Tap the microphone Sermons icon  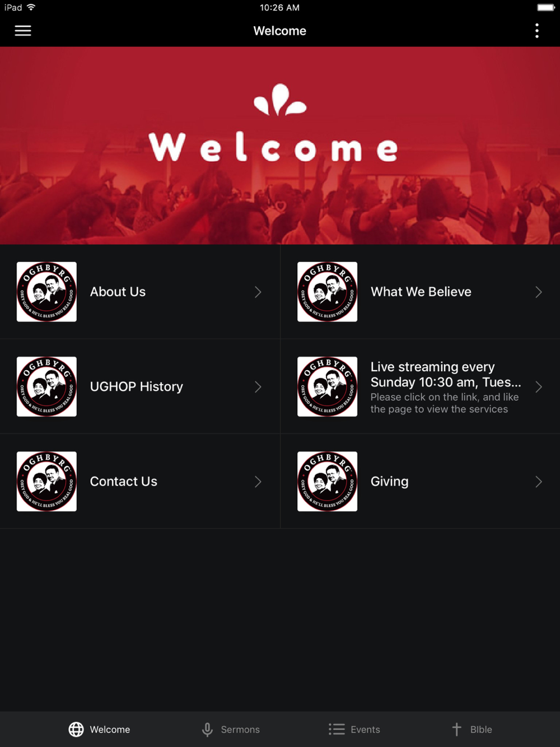pyautogui.click(x=207, y=729)
